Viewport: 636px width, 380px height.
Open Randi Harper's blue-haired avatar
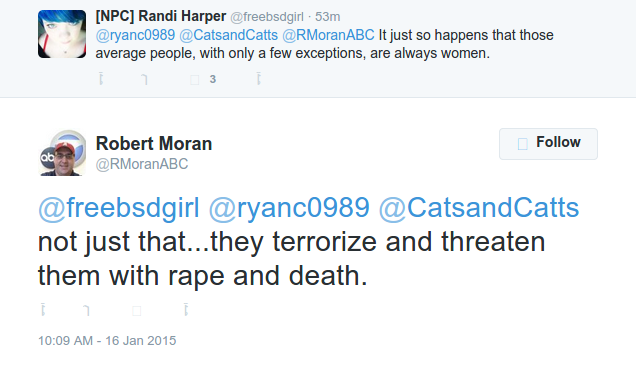62,34
